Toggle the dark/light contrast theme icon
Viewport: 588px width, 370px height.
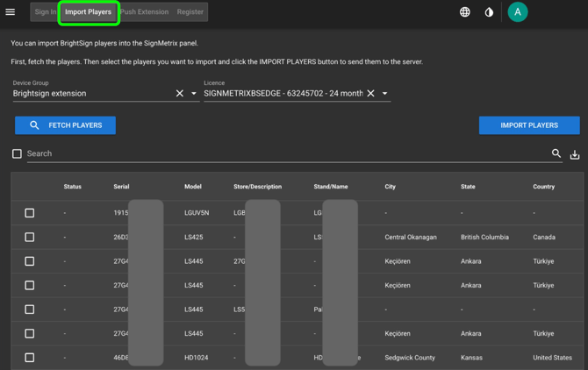tap(489, 12)
